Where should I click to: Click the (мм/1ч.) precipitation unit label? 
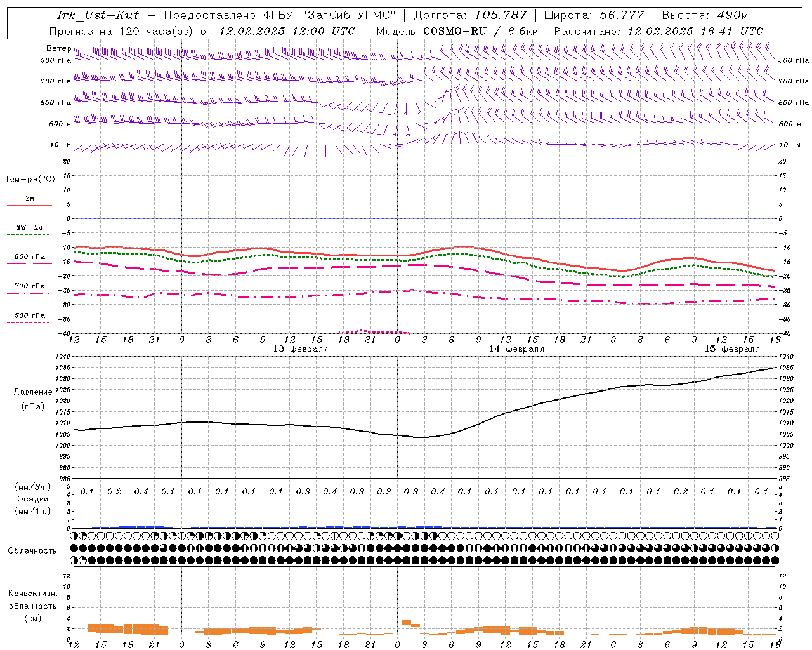pos(32,511)
